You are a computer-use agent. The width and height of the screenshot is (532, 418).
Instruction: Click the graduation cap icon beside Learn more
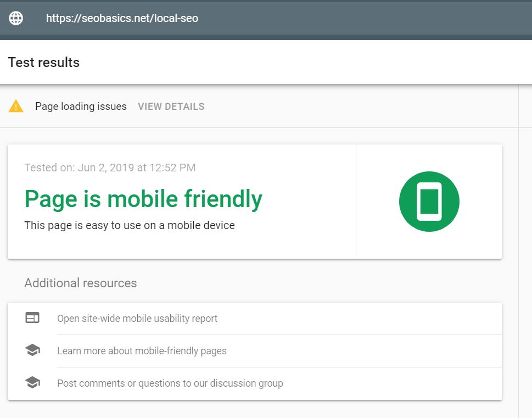(x=32, y=350)
